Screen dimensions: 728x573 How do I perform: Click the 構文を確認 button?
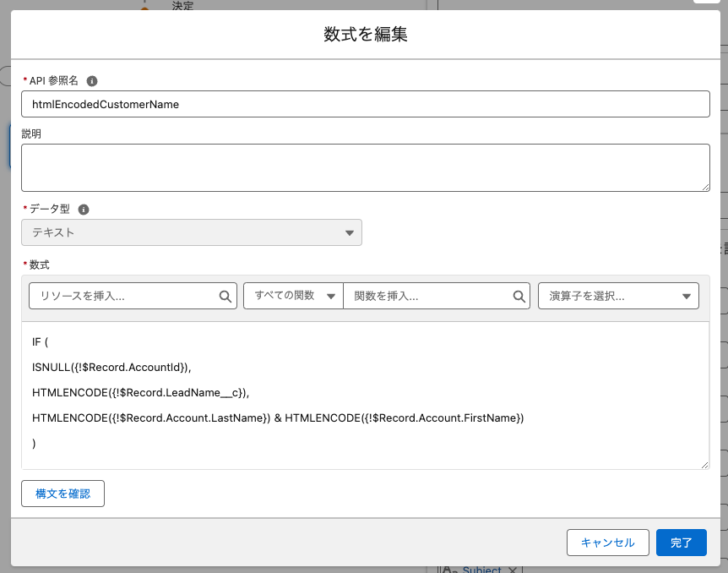pyautogui.click(x=62, y=494)
